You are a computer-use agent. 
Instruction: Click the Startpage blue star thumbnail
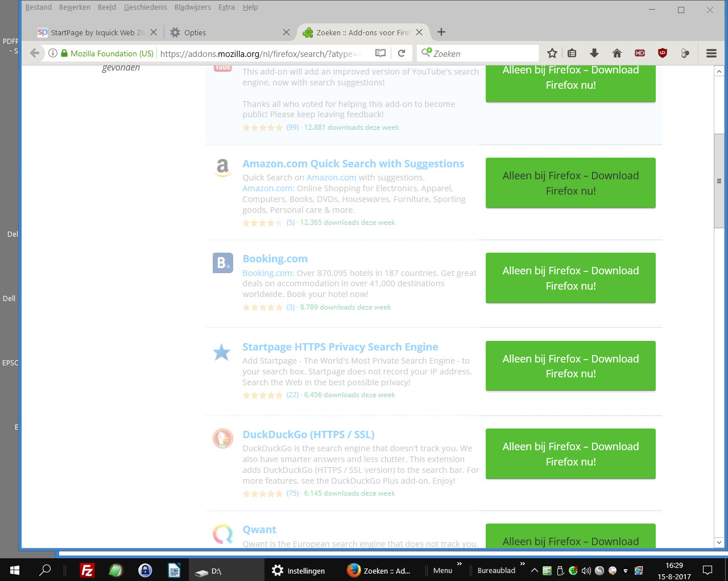(x=221, y=353)
